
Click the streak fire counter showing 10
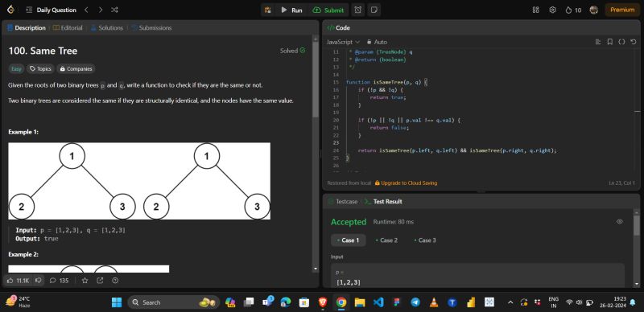click(x=573, y=10)
